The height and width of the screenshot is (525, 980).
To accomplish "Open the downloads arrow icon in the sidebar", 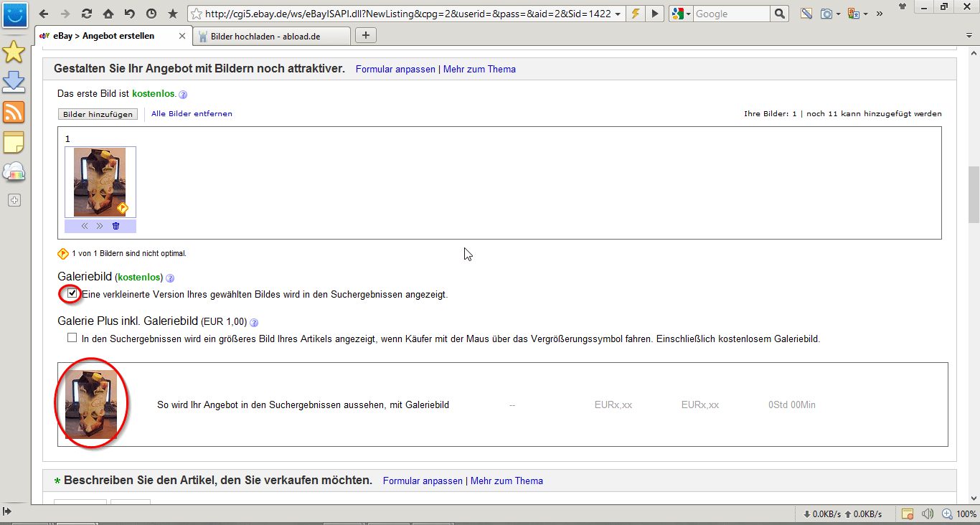I will (14, 82).
